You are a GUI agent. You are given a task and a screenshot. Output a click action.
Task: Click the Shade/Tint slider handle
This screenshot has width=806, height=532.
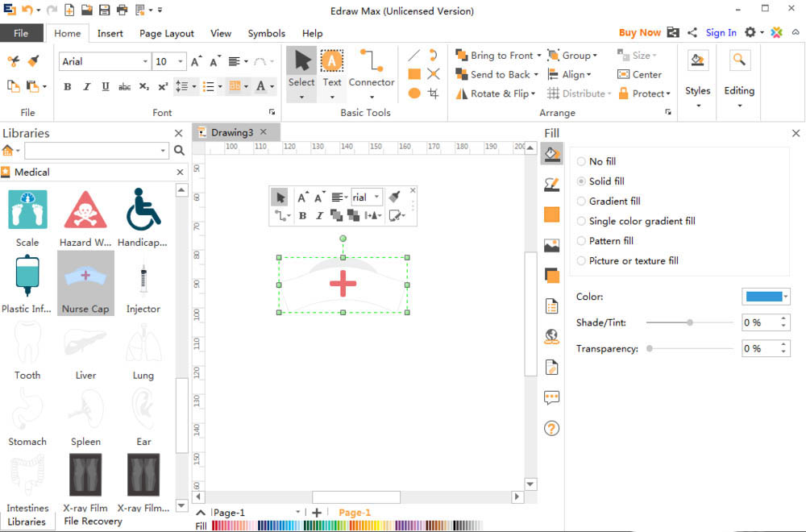pos(690,322)
